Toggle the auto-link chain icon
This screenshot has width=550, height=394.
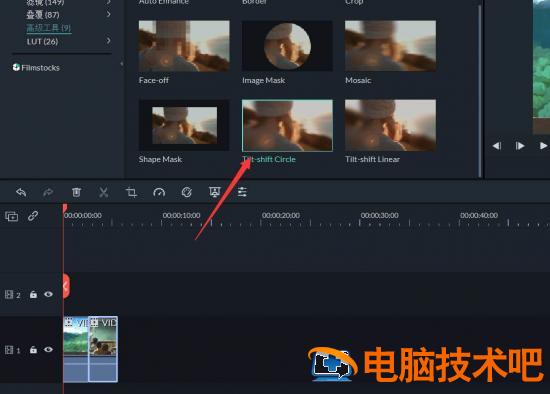(x=33, y=216)
